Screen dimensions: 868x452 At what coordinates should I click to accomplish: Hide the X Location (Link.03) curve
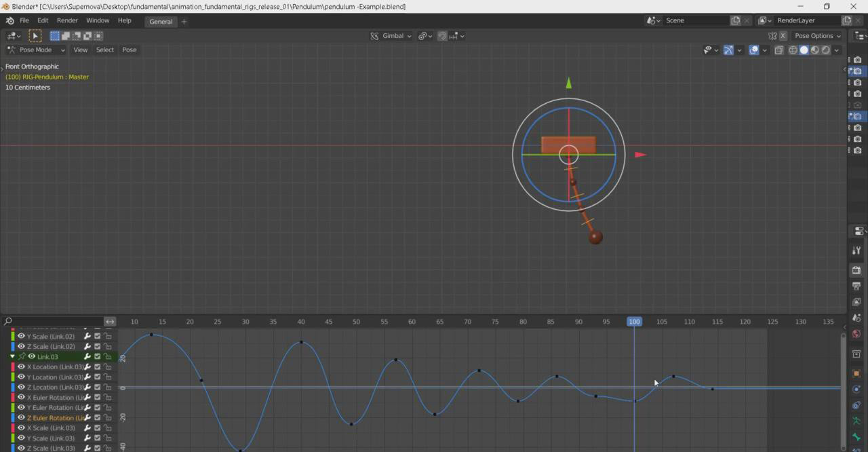tap(21, 367)
